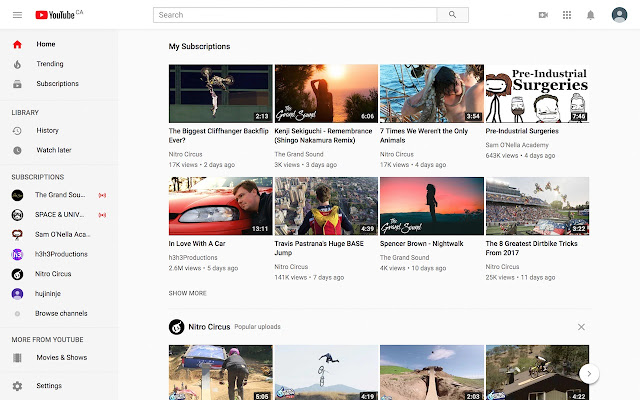Click Sam O'Nella Academy channel name under video
640x400 pixels.
[x=517, y=145]
